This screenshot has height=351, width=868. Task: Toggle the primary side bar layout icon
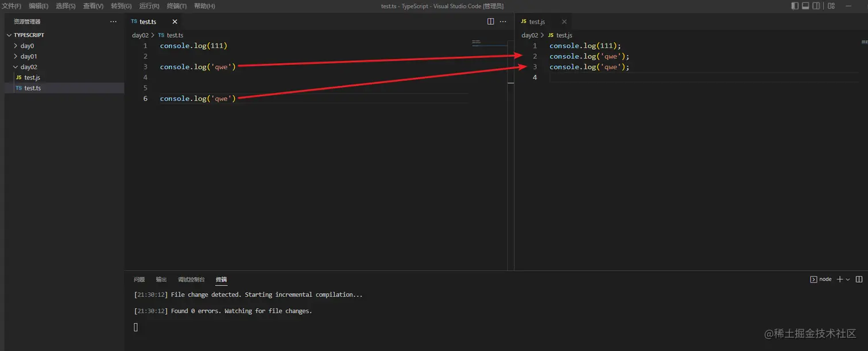click(x=795, y=6)
